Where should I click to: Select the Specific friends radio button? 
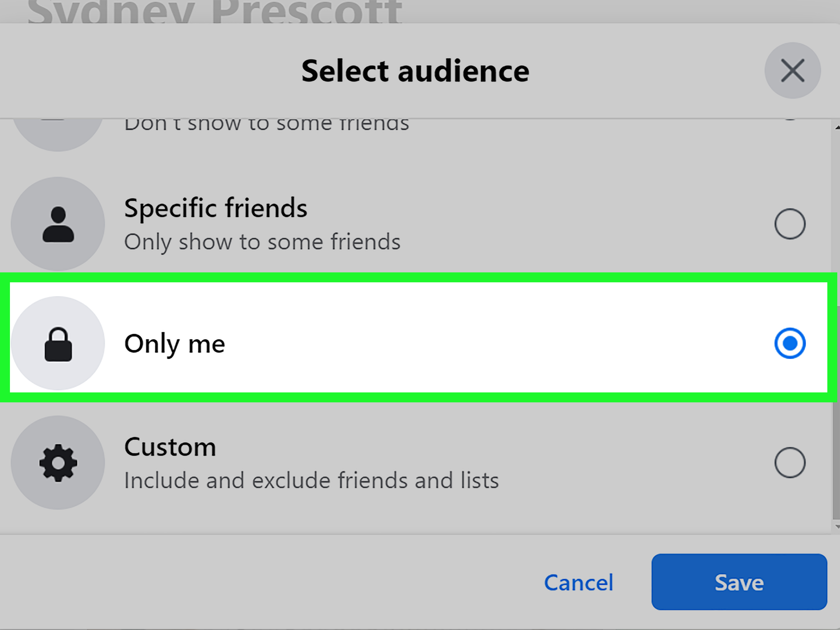coord(790,224)
